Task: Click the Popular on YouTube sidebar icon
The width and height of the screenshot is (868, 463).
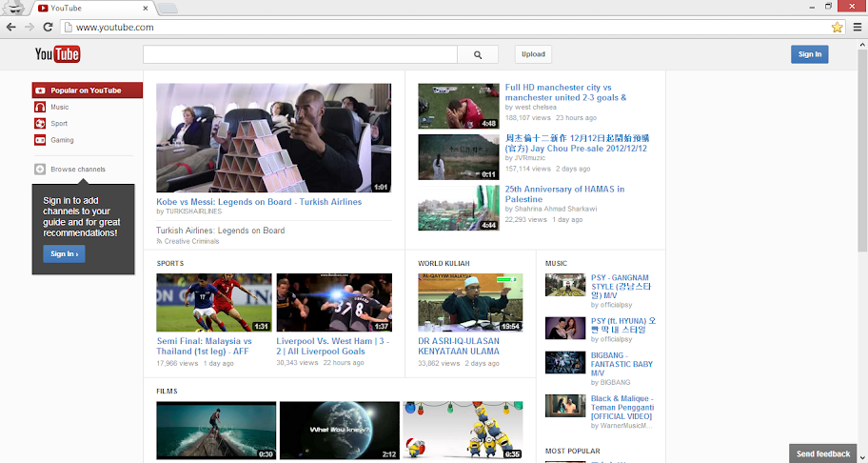Action: (40, 91)
